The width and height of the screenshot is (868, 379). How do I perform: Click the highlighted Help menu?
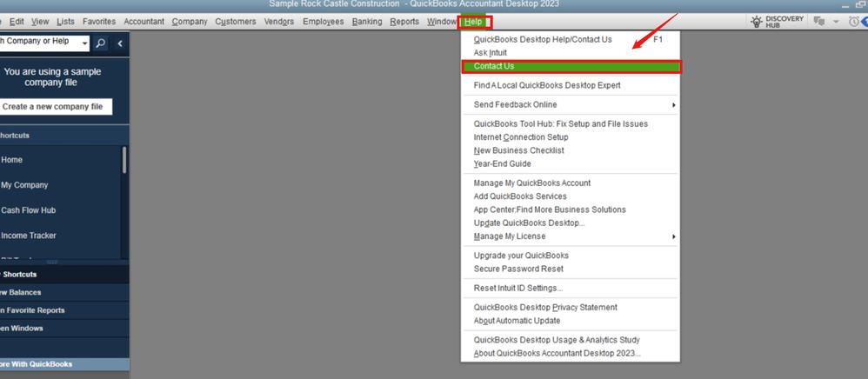[475, 22]
